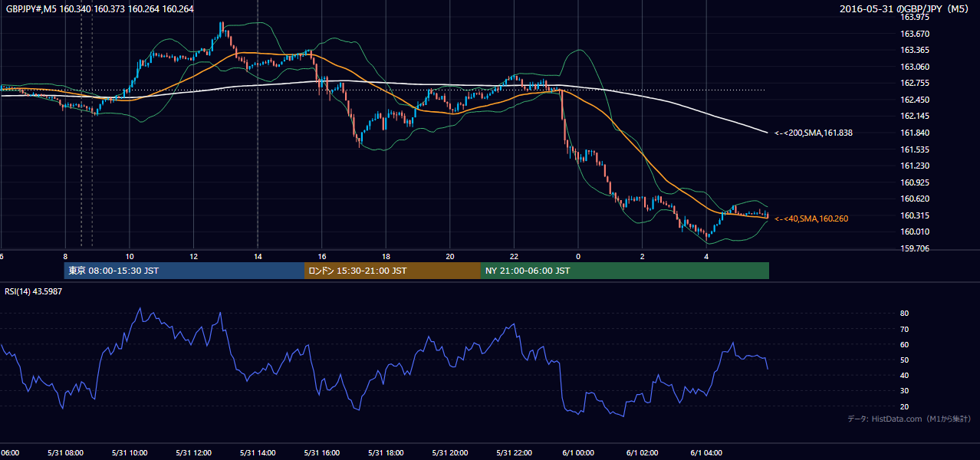The image size is (980, 460).
Task: Click price axis value 163.670
Action: [x=914, y=34]
